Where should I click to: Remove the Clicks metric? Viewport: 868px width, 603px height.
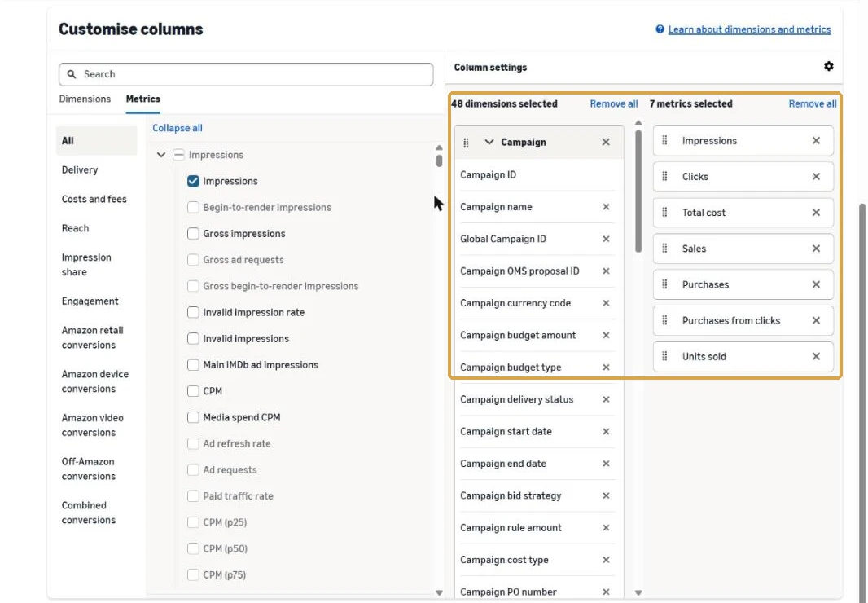click(x=816, y=177)
